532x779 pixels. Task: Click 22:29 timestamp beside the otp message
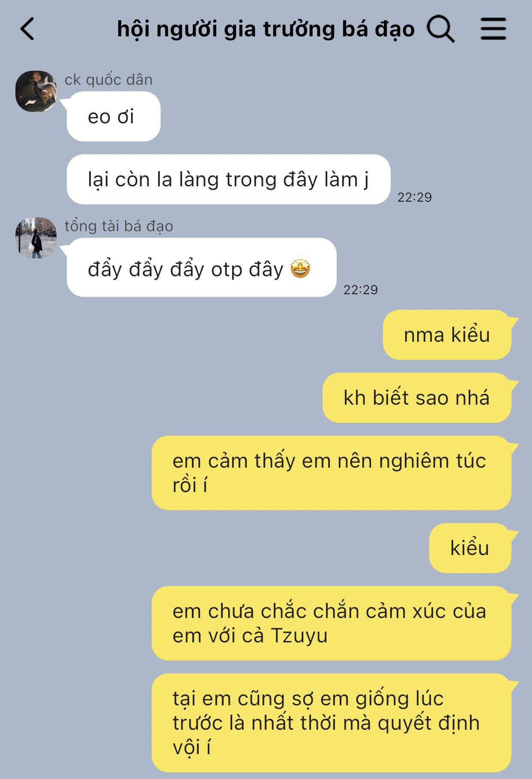(361, 290)
